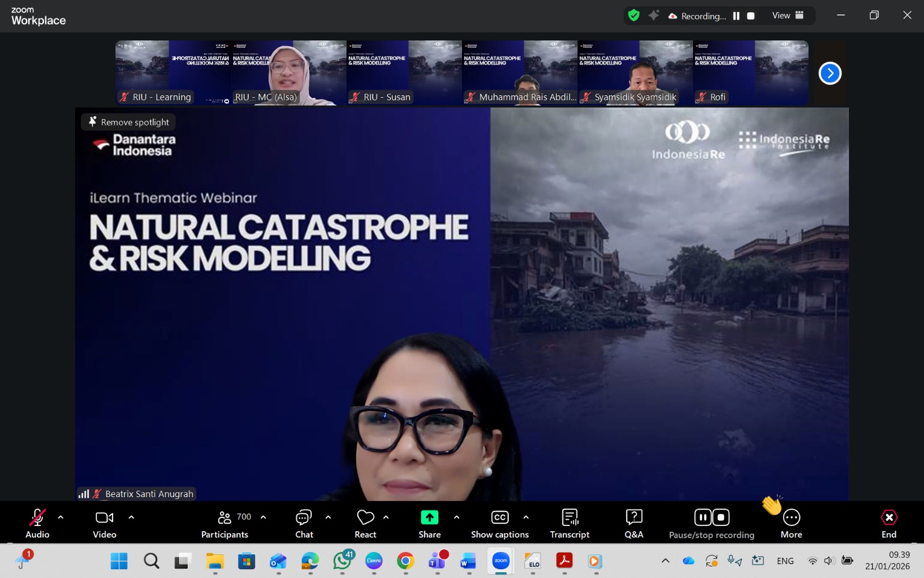The width and height of the screenshot is (924, 578).
Task: Expand the Audio options arrow
Action: (61, 517)
